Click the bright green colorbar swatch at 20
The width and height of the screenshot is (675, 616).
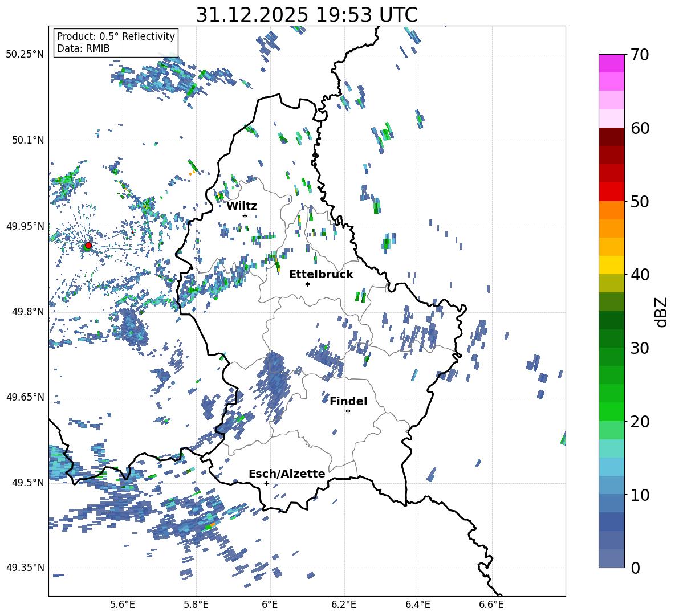coord(611,411)
